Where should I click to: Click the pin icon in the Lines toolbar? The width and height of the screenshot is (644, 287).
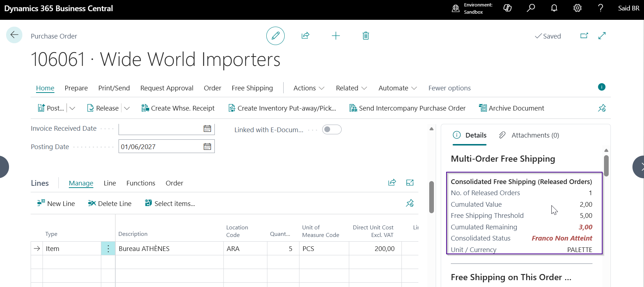click(410, 203)
